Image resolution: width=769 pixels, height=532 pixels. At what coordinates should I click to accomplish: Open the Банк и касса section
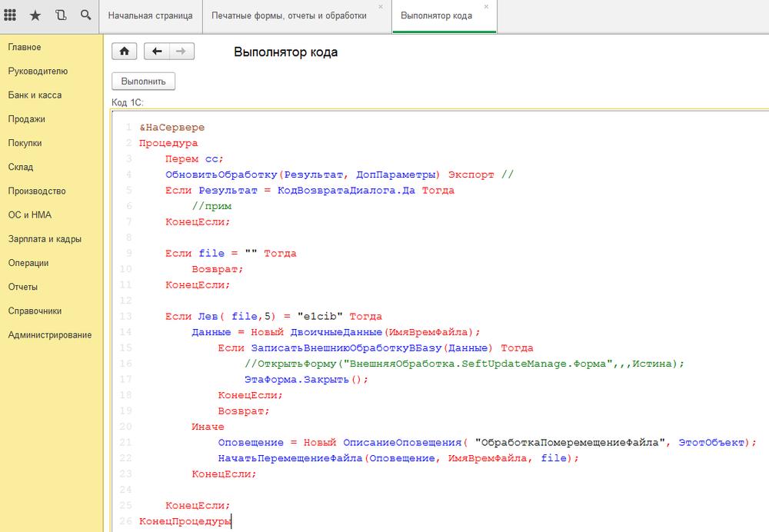pos(35,95)
